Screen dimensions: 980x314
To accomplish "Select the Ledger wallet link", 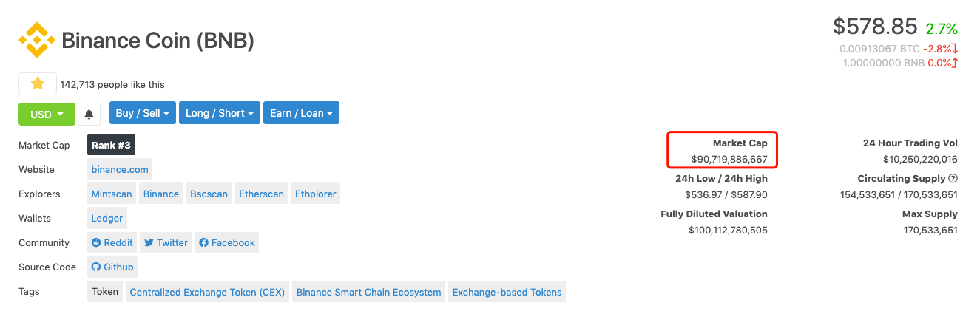I will [x=107, y=218].
